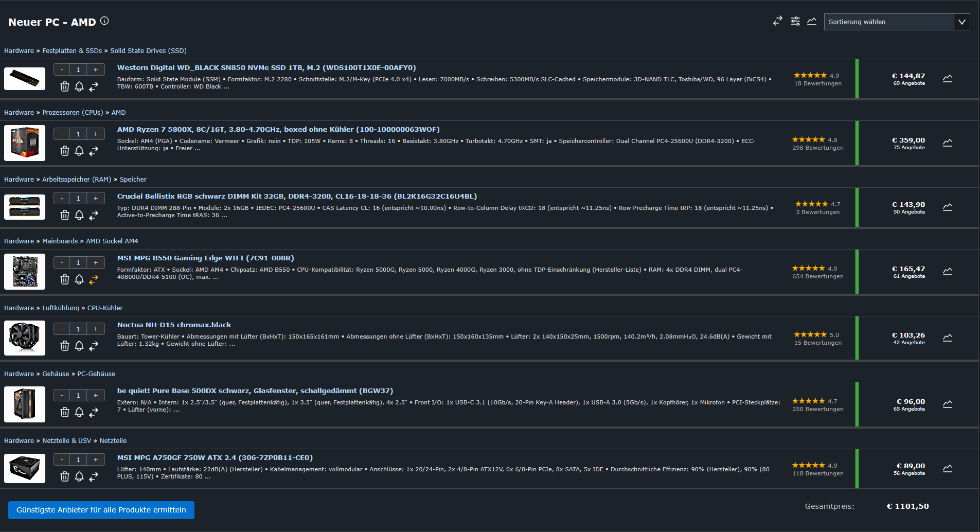Swap Ryzen 7 5800X via arrows icon
The width and height of the screenshot is (980, 532).
click(94, 151)
